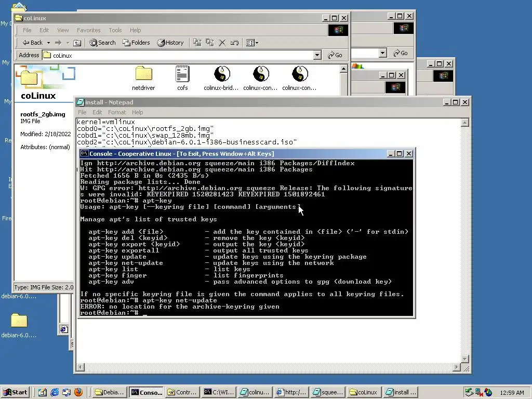Switch to coLinux taskbar button
The height and width of the screenshot is (399, 532).
point(364,392)
